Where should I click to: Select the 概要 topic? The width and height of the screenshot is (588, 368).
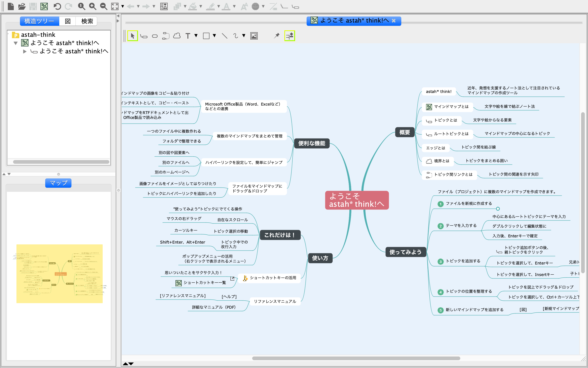[404, 132]
